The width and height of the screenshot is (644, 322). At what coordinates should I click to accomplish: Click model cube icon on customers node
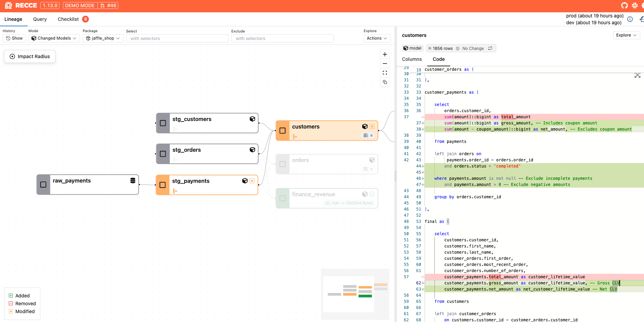[365, 126]
